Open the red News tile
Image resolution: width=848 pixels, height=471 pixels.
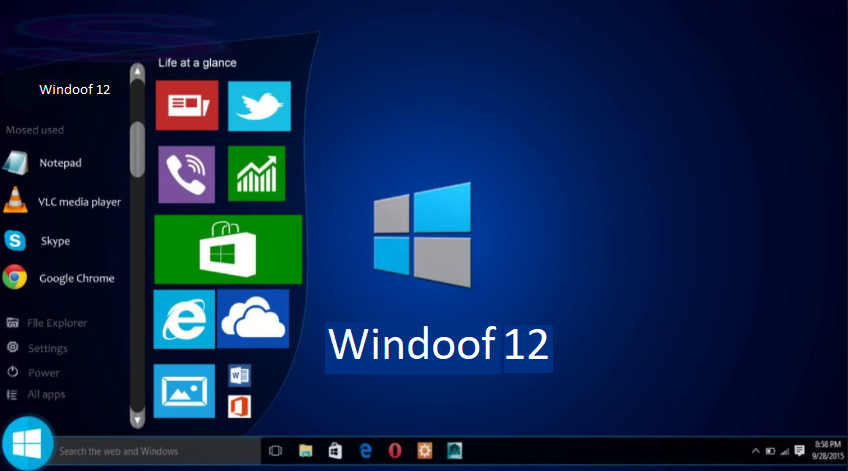187,105
